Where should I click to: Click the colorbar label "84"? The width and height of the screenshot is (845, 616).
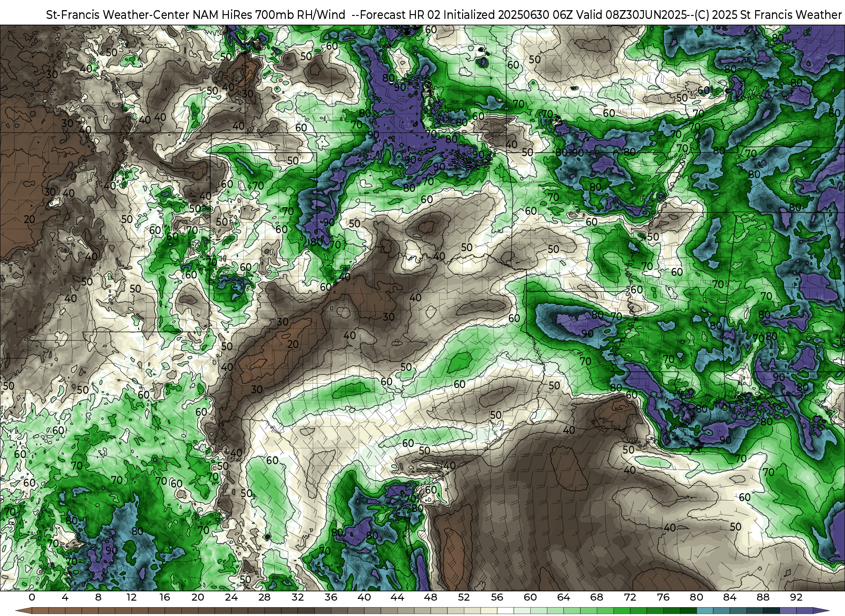[730, 597]
